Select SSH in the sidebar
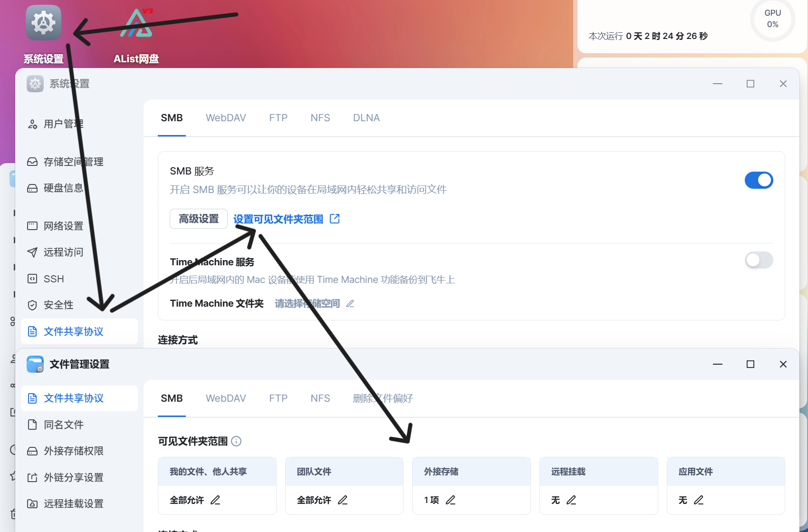Viewport: 808px width, 532px height. (x=53, y=279)
